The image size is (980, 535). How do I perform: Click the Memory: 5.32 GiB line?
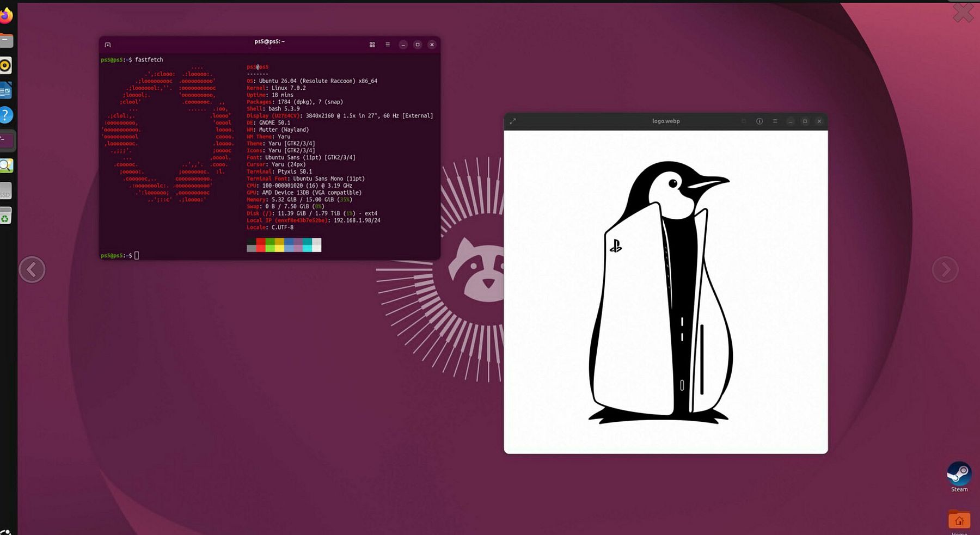click(x=299, y=200)
